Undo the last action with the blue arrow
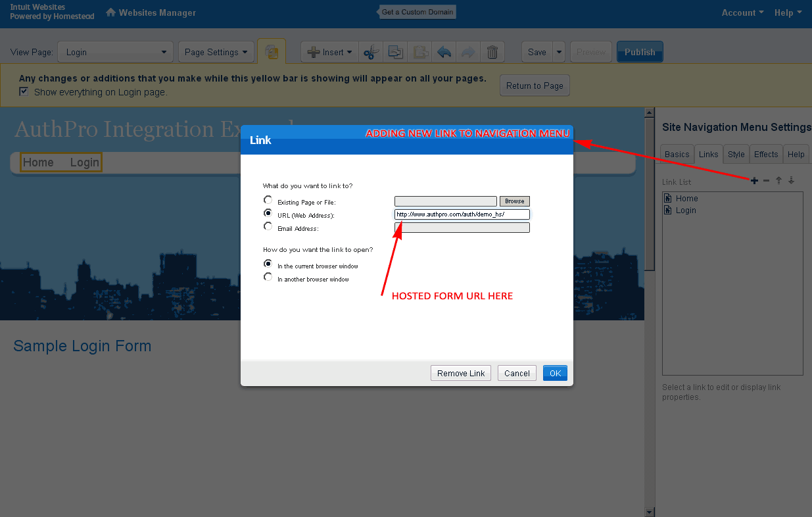Screen dimensions: 812x517 point(444,52)
